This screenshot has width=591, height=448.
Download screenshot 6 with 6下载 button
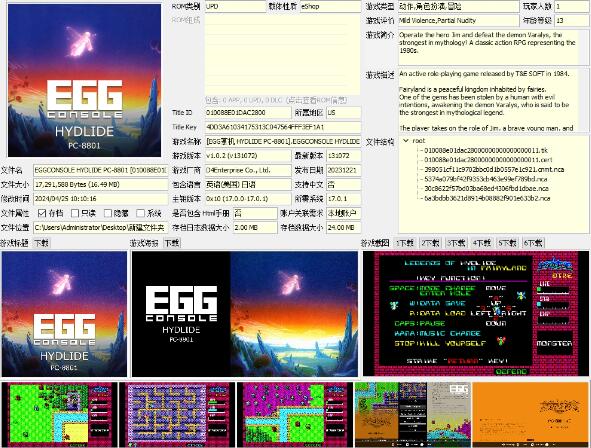[533, 243]
